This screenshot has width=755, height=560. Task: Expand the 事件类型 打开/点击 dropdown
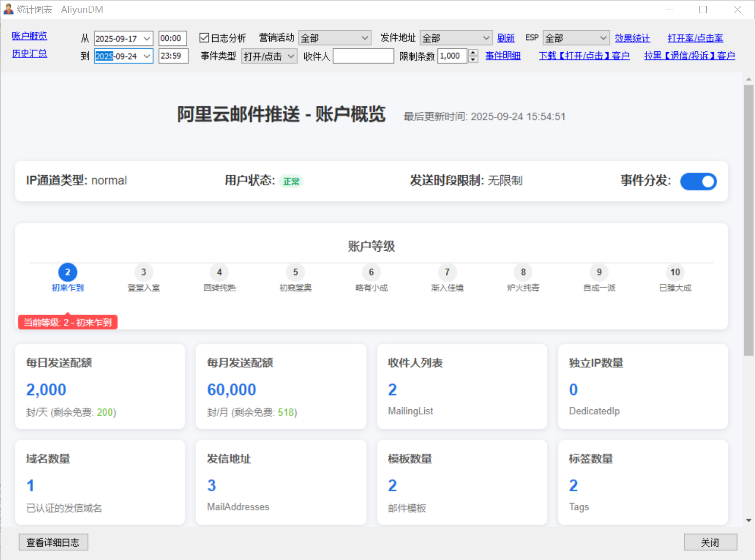(x=269, y=56)
